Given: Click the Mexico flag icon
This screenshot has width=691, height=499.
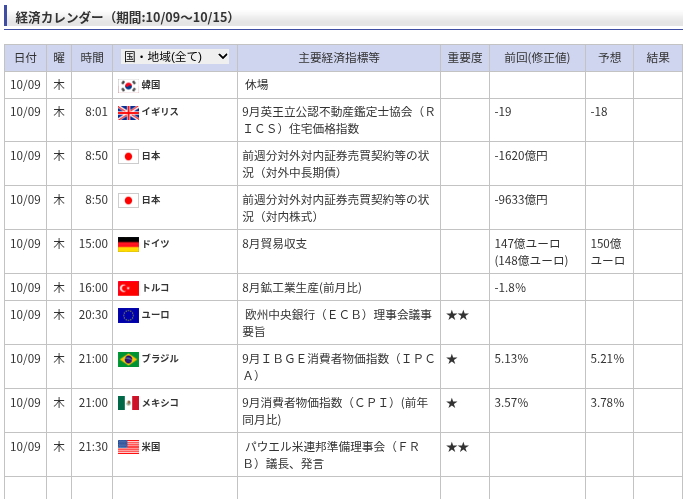Looking at the screenshot, I should tap(128, 403).
